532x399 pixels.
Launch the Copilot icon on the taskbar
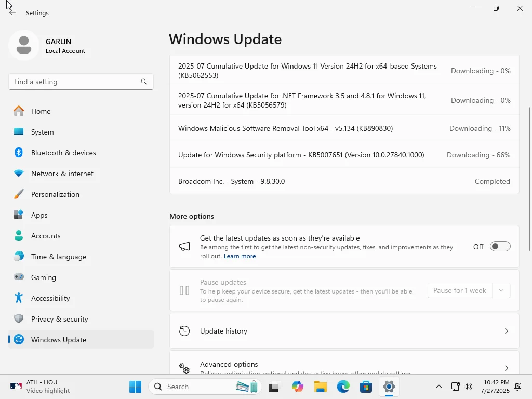(298, 387)
